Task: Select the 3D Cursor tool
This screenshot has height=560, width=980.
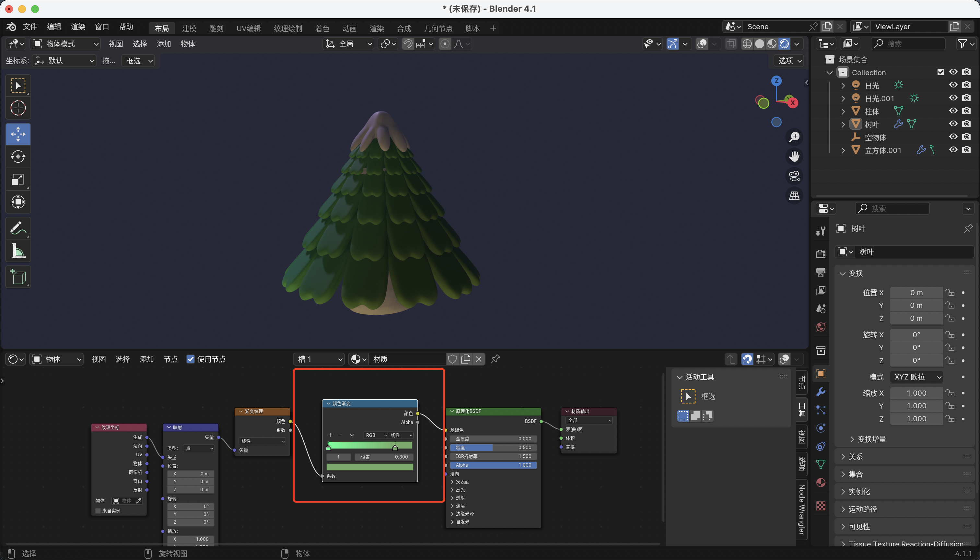Action: pos(18,108)
